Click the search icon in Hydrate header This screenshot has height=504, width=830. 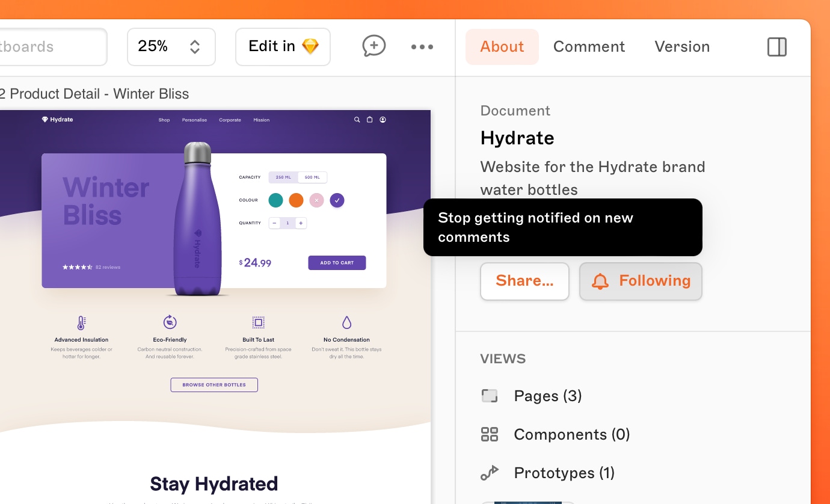coord(357,120)
